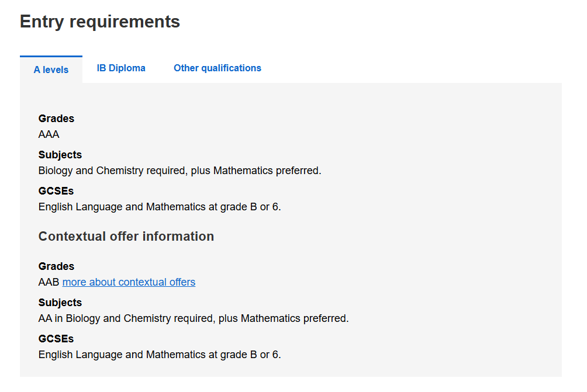Click the sentence starting 'Biology and Chemistry required'

(179, 171)
